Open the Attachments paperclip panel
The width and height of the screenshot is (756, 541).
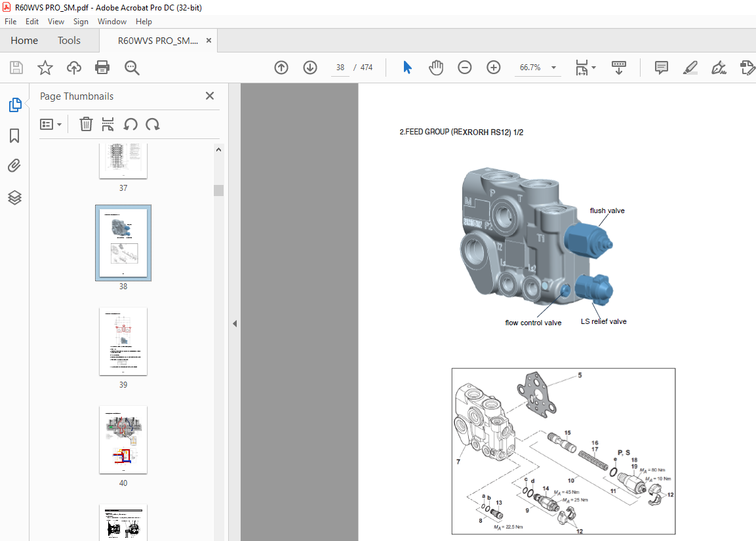point(14,166)
